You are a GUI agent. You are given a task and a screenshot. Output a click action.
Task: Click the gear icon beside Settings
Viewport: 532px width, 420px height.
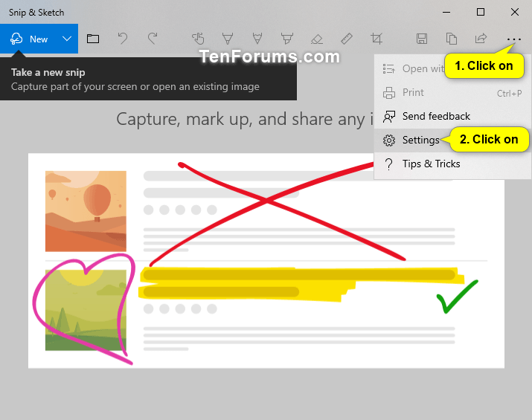click(389, 140)
